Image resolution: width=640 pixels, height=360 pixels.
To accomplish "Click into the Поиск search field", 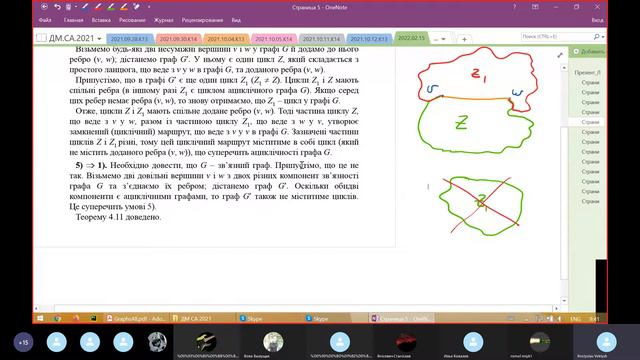I will click(555, 37).
